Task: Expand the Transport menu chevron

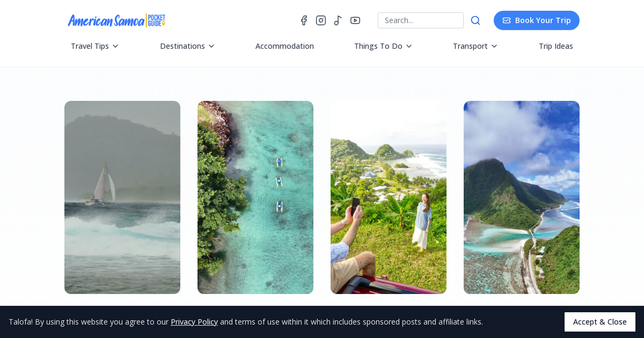Action: [x=494, y=46]
